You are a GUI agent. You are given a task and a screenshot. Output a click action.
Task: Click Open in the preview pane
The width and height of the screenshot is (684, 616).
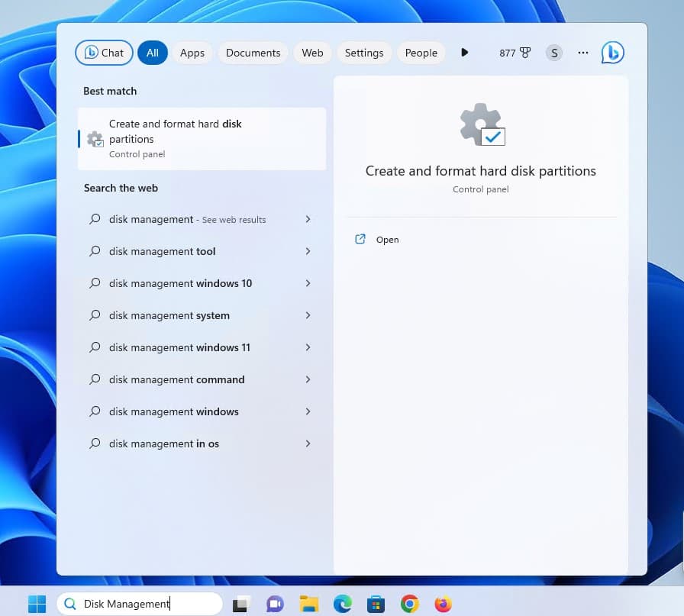[x=387, y=240]
